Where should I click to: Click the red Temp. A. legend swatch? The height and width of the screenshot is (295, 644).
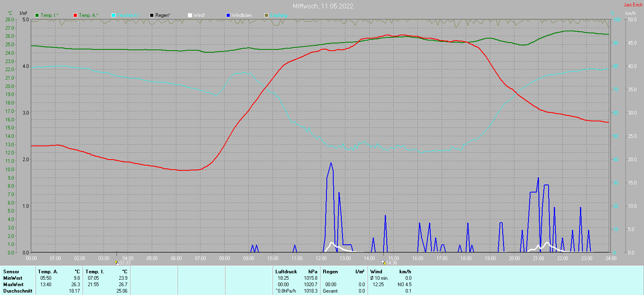pos(75,15)
